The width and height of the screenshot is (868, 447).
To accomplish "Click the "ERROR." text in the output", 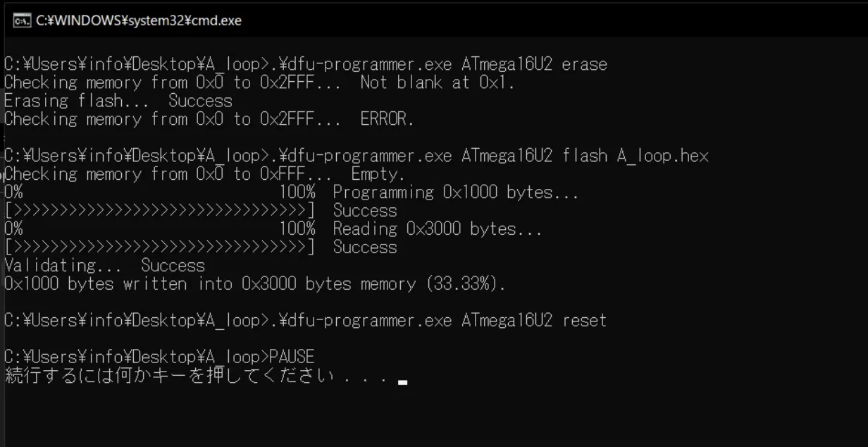I will [x=387, y=119].
